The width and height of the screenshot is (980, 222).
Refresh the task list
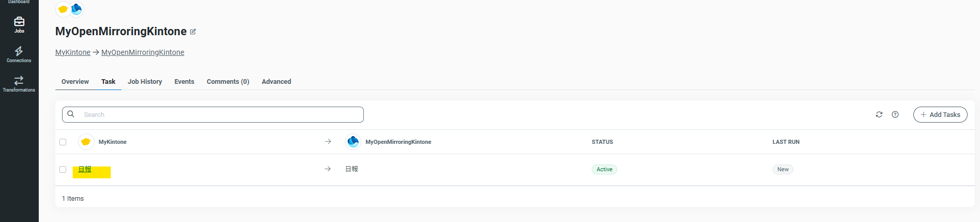pos(879,114)
